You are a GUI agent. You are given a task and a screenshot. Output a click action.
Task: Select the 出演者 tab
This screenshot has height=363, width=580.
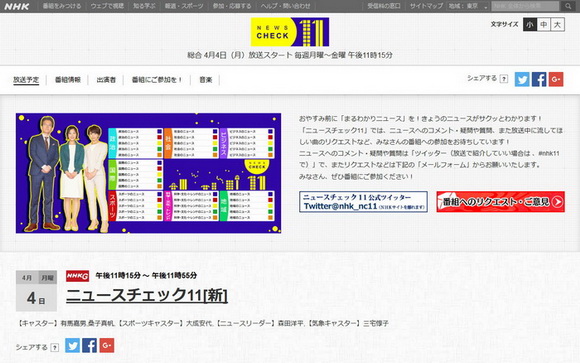[x=106, y=80]
